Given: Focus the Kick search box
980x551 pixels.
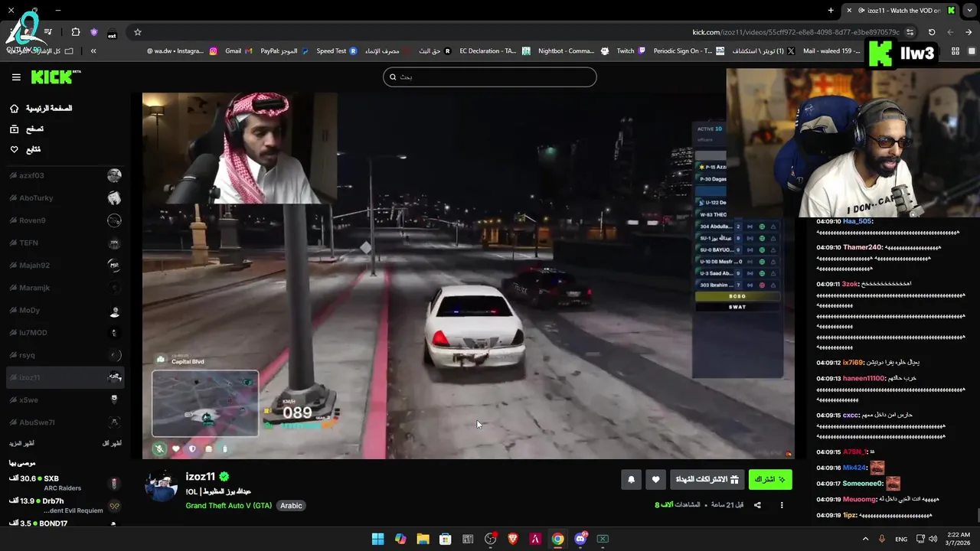Looking at the screenshot, I should pyautogui.click(x=489, y=77).
